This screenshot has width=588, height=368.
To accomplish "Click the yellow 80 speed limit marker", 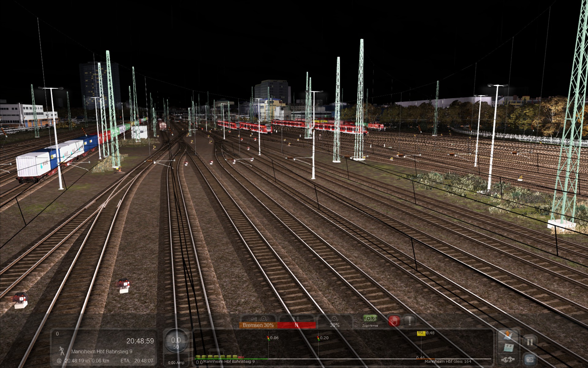I will 421,333.
